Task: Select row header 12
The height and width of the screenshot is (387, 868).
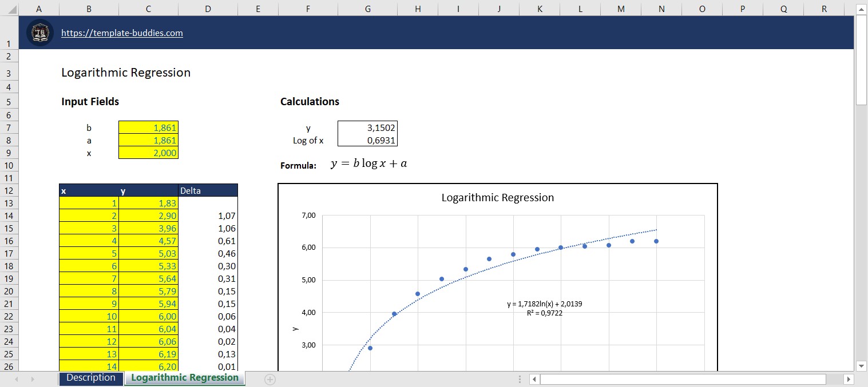Action: point(9,190)
